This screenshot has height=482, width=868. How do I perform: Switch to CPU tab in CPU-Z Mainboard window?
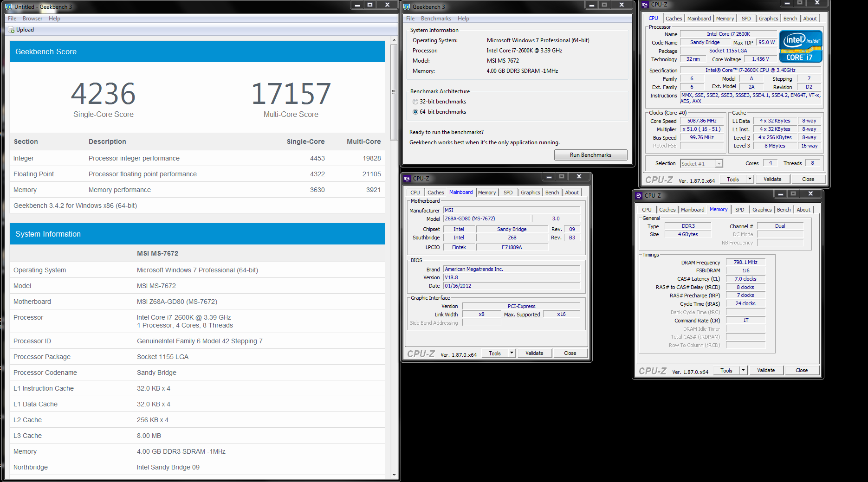(x=415, y=193)
